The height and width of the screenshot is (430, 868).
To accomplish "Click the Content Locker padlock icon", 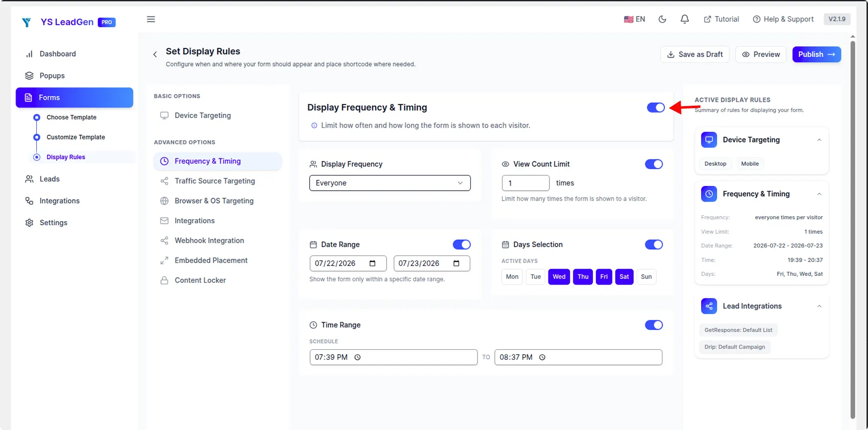I will tap(164, 280).
